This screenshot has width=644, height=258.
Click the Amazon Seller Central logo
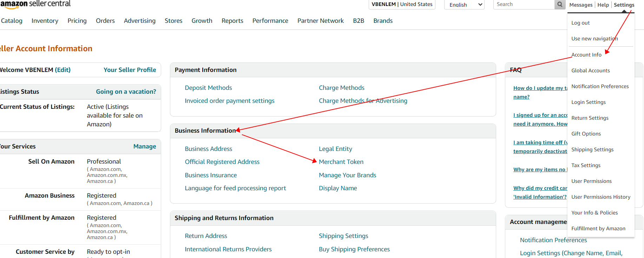pos(35,4)
